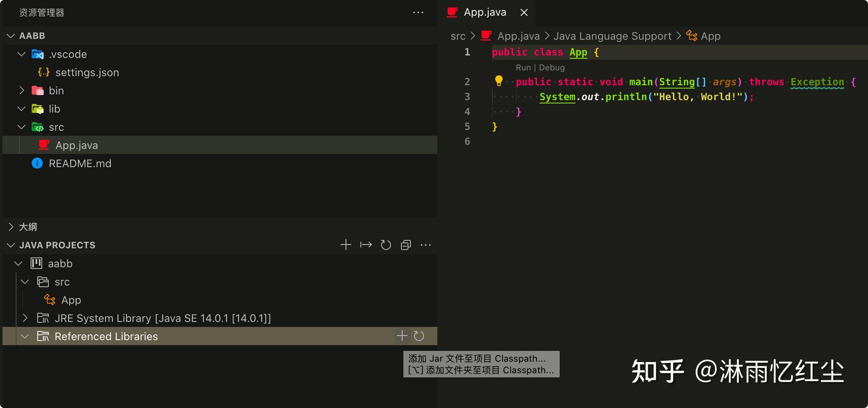Click the Debug CodeLens link above main
The width and height of the screenshot is (868, 408).
552,67
